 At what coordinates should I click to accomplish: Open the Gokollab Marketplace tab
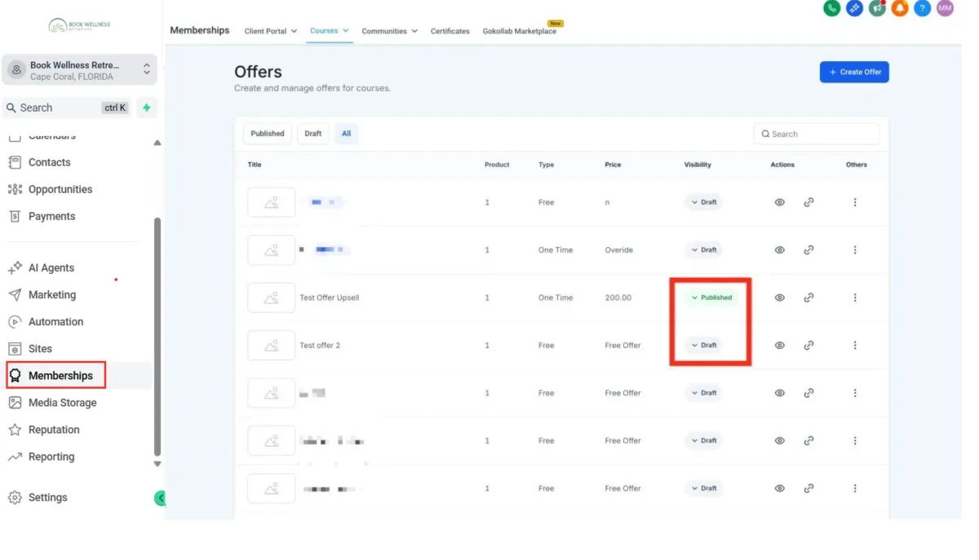520,31
